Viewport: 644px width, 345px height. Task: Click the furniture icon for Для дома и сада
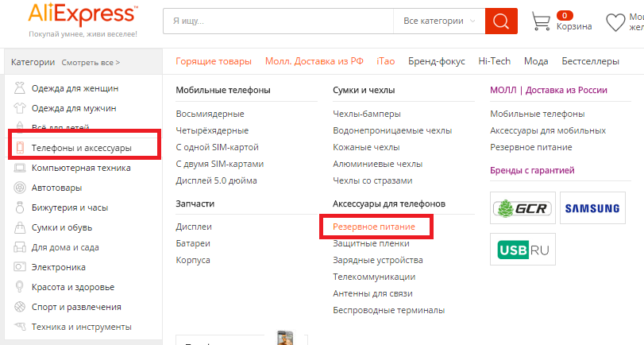tap(19, 247)
